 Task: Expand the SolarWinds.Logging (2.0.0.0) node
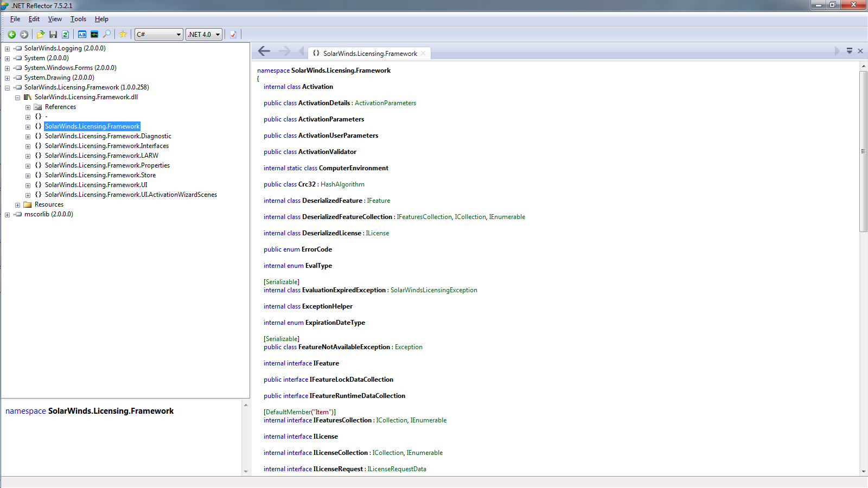[x=7, y=49]
